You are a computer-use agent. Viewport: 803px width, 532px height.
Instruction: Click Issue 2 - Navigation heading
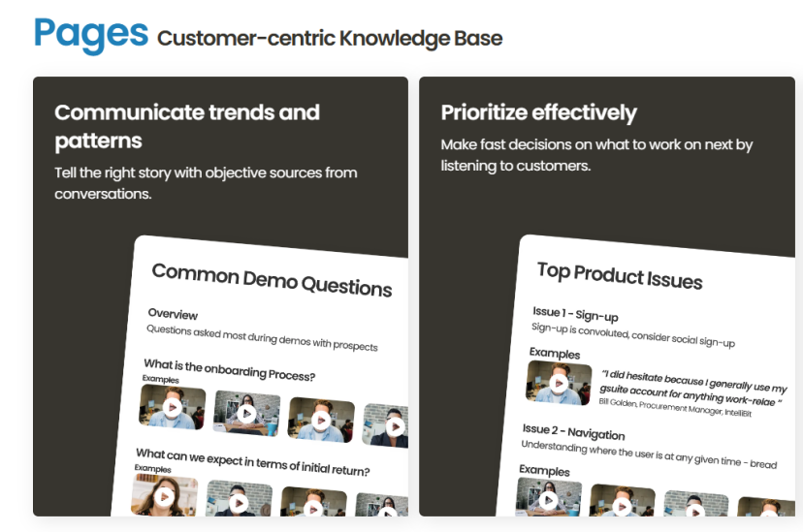click(x=573, y=432)
